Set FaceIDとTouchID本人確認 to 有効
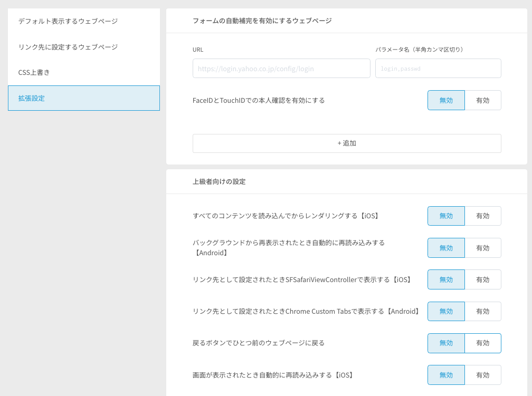Viewport: 532px width, 396px height. [483, 100]
